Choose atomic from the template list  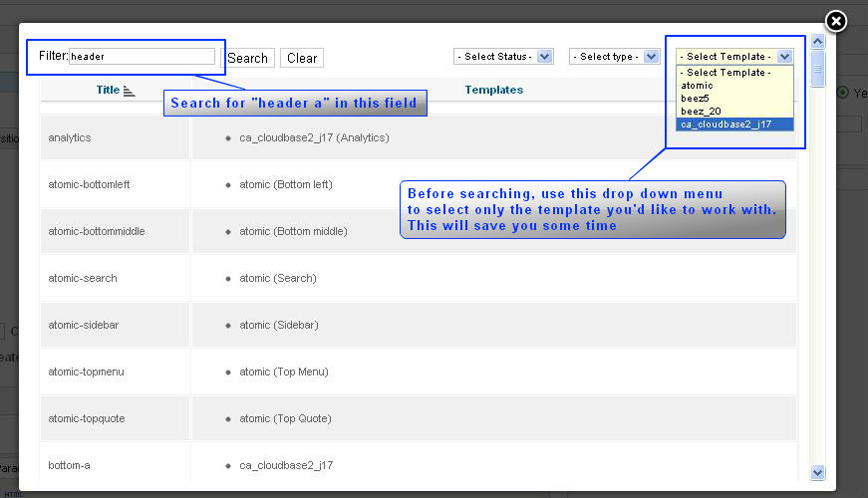coord(698,86)
